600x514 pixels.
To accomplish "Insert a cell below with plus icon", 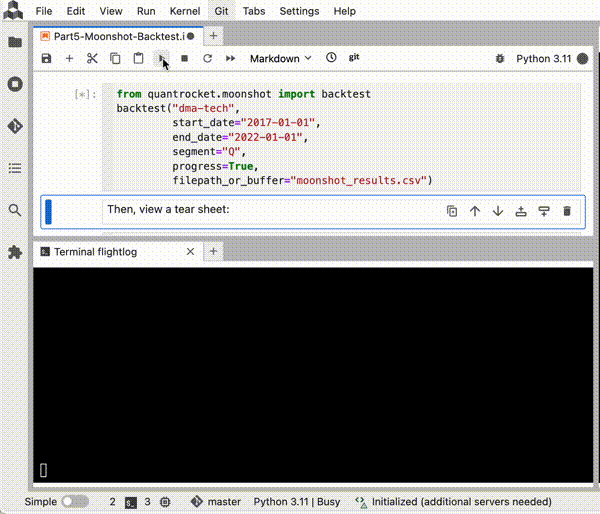I will 69,59.
